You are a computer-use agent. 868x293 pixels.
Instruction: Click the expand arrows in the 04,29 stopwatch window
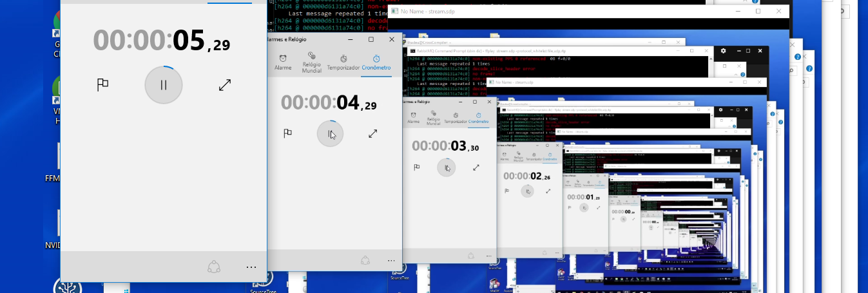click(x=372, y=133)
